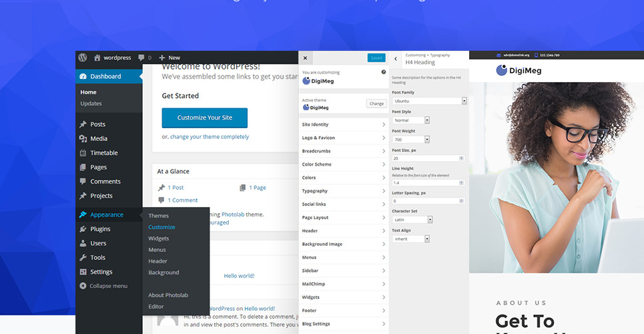Click the Font Size px input field
644x334 pixels.
424,158
